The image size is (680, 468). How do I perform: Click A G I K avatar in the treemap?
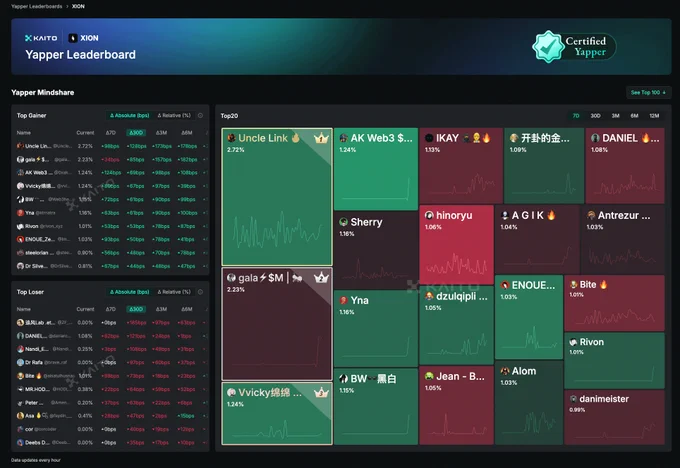[x=504, y=215]
